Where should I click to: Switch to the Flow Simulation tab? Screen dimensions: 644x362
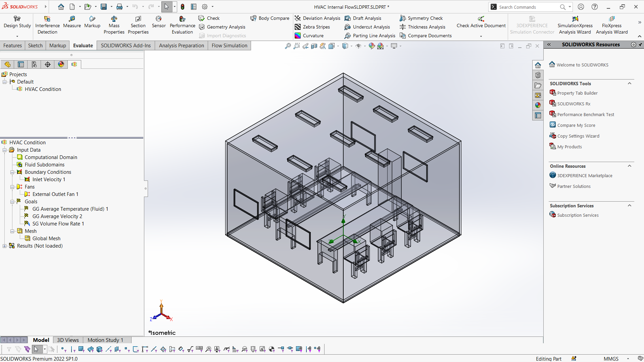pos(229,46)
